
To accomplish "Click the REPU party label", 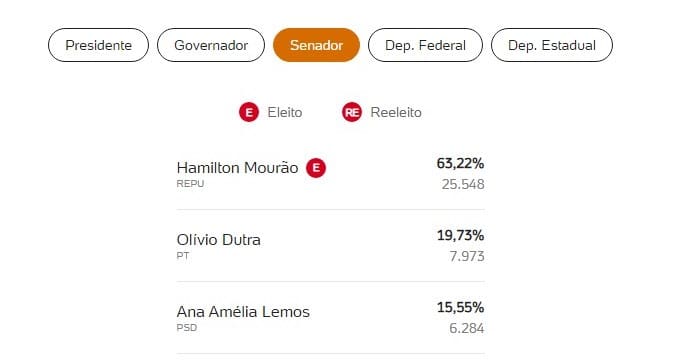I will tap(190, 184).
